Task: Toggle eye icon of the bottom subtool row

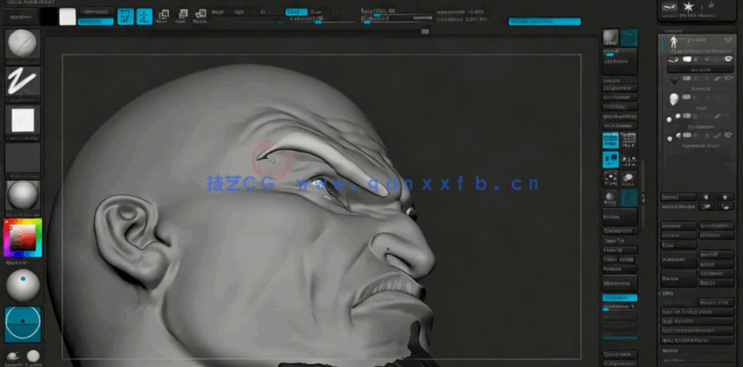Action: pos(729,135)
